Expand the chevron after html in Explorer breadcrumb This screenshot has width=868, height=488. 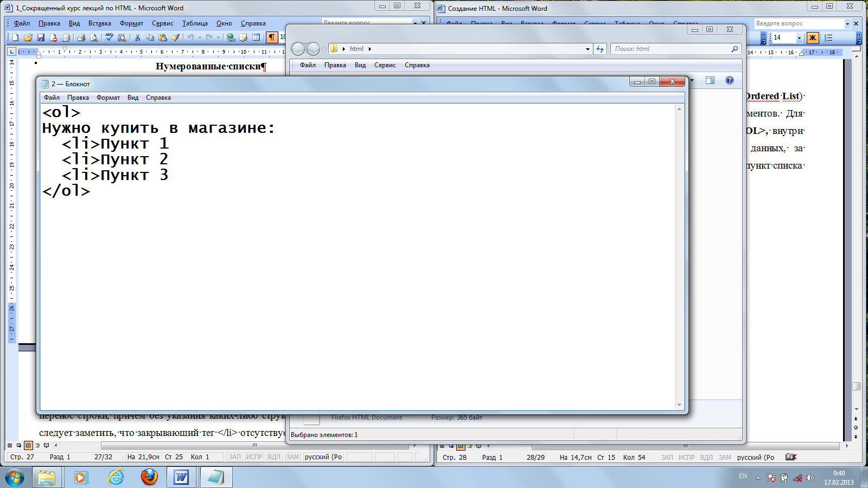pos(370,49)
